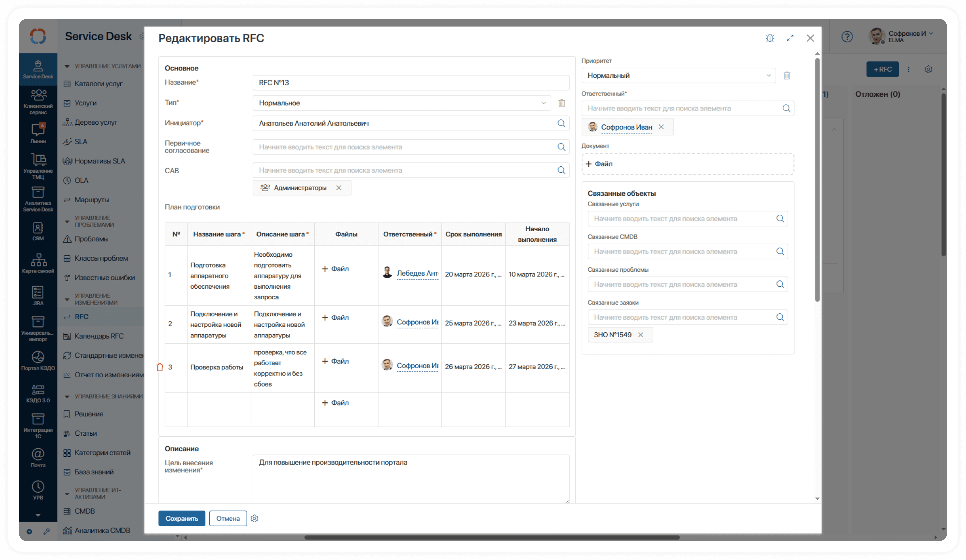Click the Сохранить button

coord(181,518)
